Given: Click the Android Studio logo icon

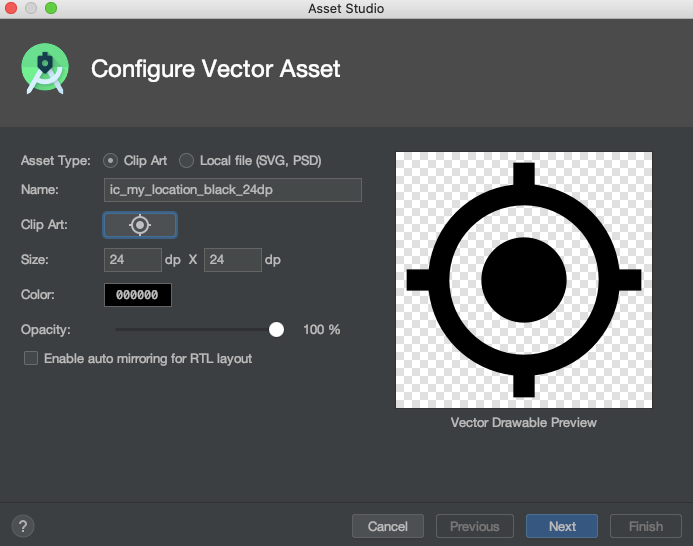Looking at the screenshot, I should [x=45, y=69].
